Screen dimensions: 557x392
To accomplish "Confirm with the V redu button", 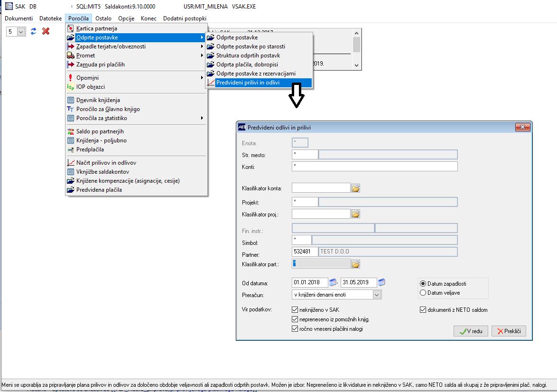I will click(471, 331).
